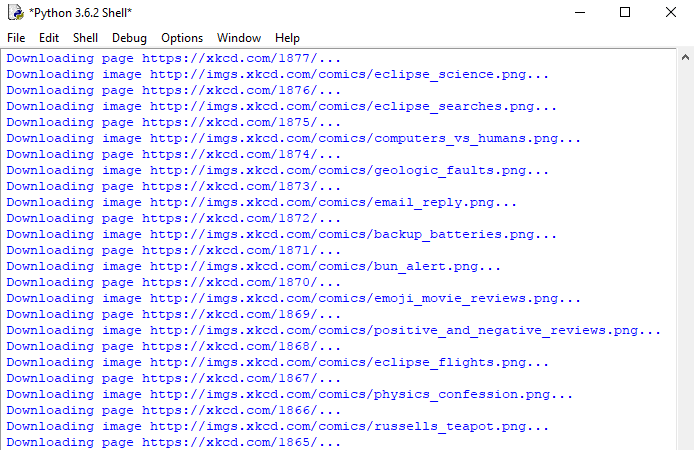Click the line with xkcd.com/1875/
694x450 pixels.
point(174,122)
